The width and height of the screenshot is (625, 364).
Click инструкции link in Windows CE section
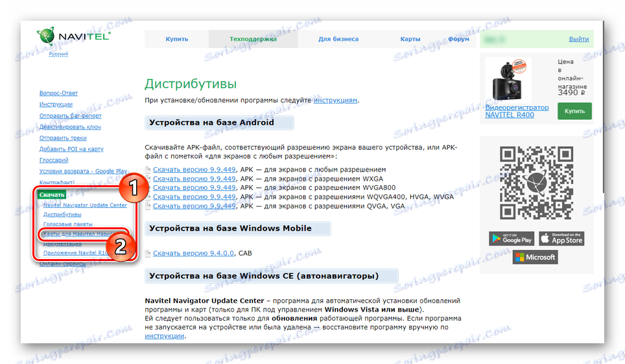pos(165,336)
